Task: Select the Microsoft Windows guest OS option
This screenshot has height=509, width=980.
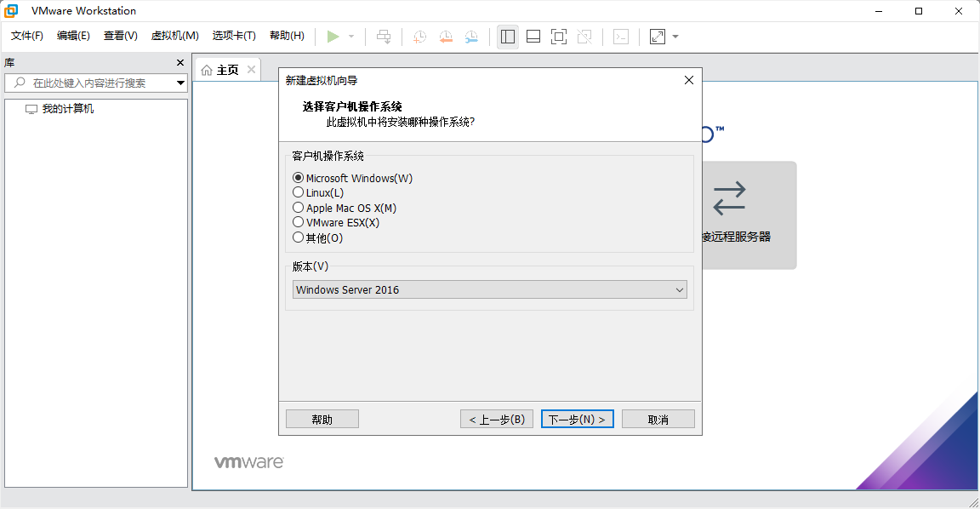Action: tap(299, 177)
